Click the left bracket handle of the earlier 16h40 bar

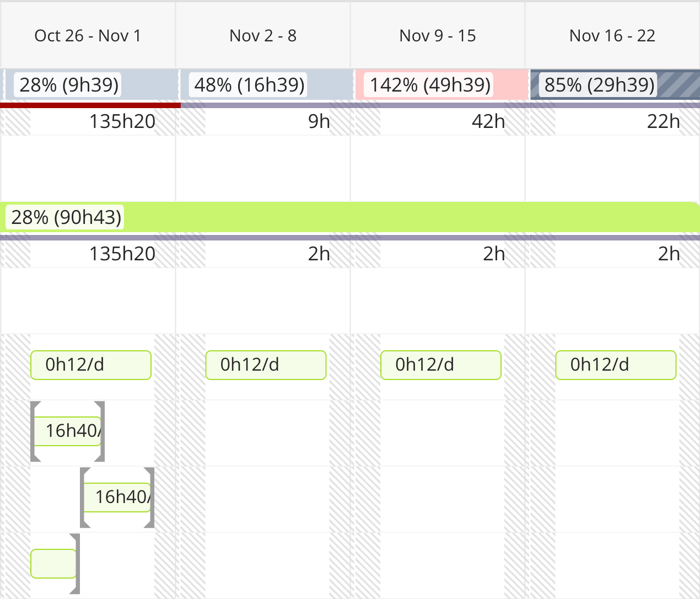(x=34, y=431)
